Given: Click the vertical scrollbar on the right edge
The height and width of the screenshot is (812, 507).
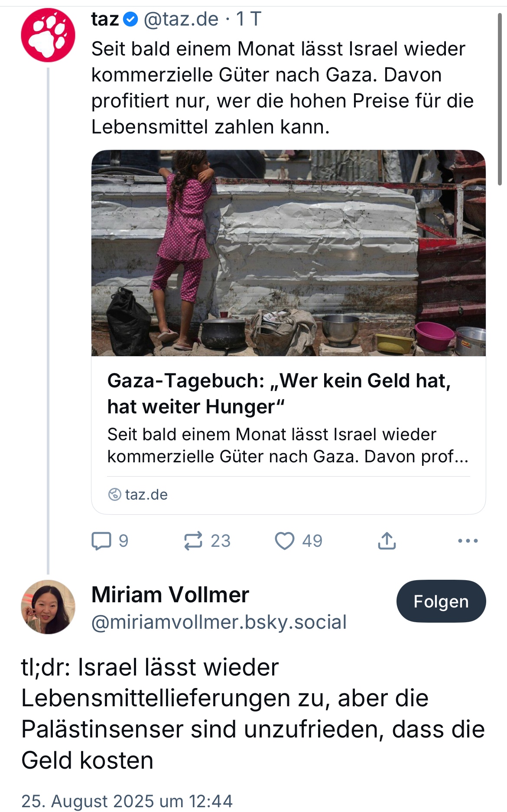Looking at the screenshot, I should click(500, 100).
